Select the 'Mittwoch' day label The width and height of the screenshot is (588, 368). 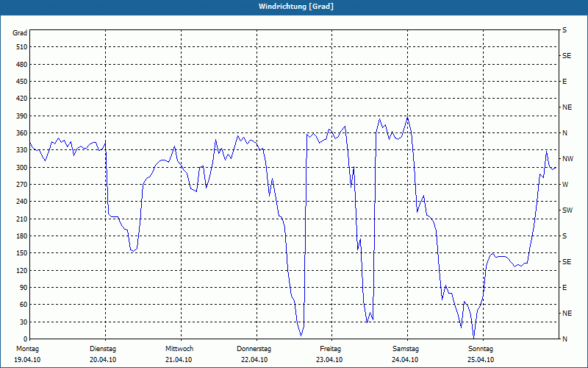pyautogui.click(x=179, y=349)
